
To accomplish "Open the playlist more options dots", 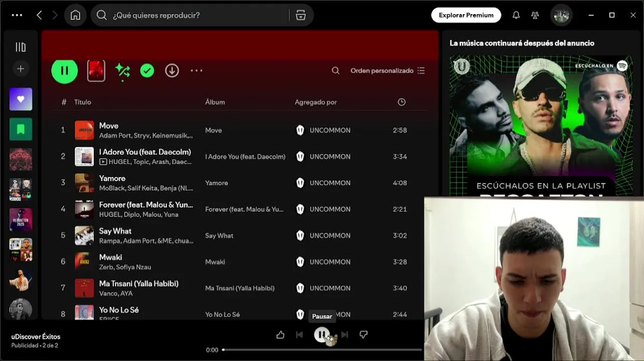I will coord(197,71).
